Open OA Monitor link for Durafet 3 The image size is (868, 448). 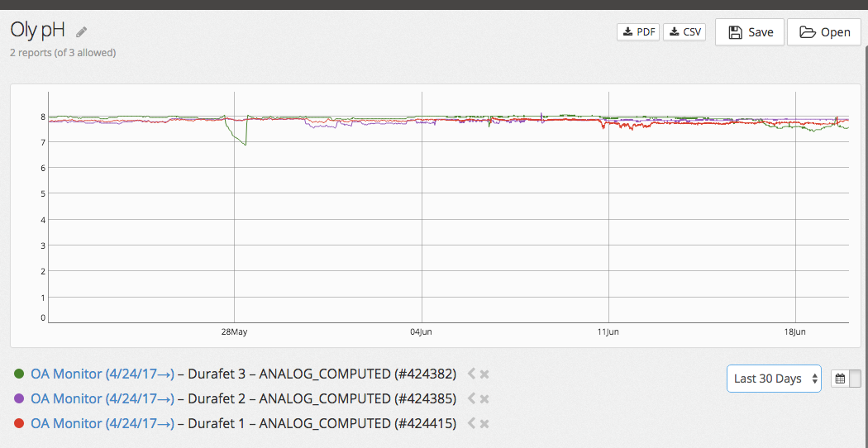pos(103,374)
